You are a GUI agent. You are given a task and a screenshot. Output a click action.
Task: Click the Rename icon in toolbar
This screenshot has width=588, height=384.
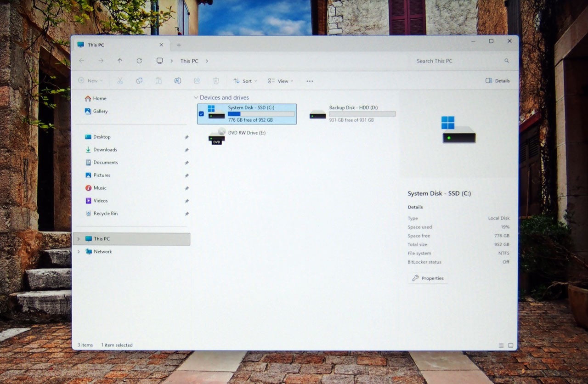pos(178,81)
